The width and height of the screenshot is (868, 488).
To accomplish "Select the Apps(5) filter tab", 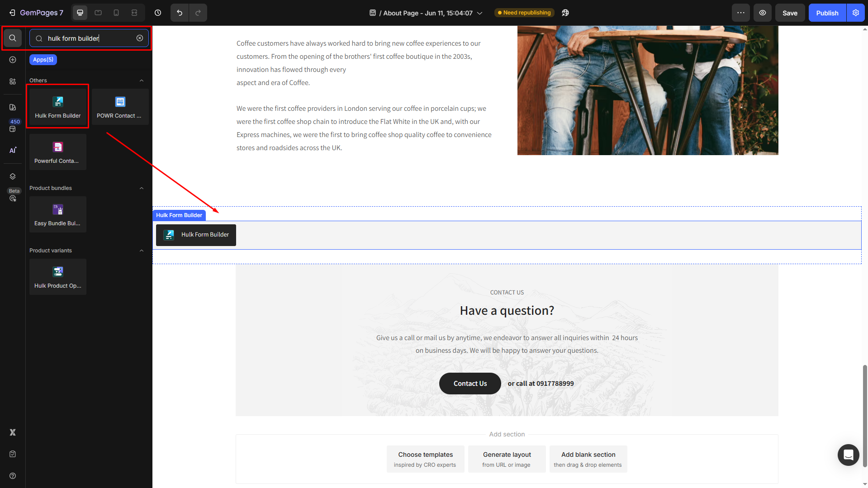I will [43, 60].
